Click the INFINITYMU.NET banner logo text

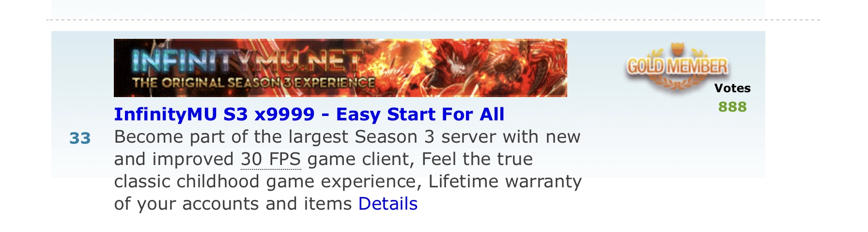click(x=246, y=61)
